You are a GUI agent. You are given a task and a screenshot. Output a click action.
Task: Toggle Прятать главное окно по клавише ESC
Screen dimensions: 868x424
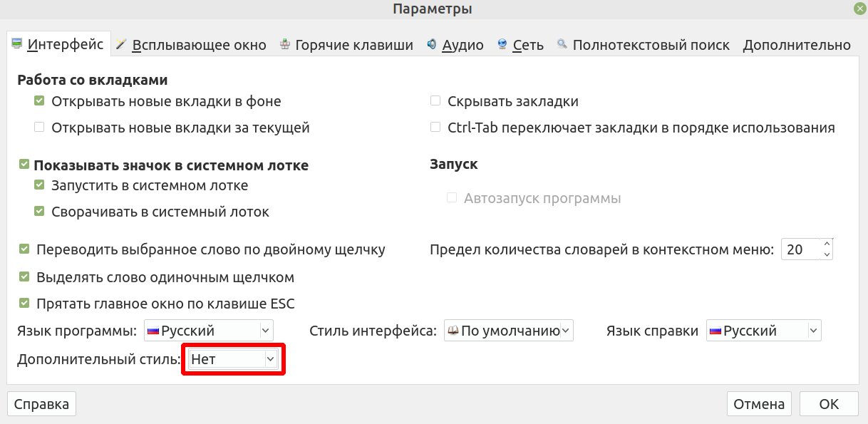tap(157, 304)
